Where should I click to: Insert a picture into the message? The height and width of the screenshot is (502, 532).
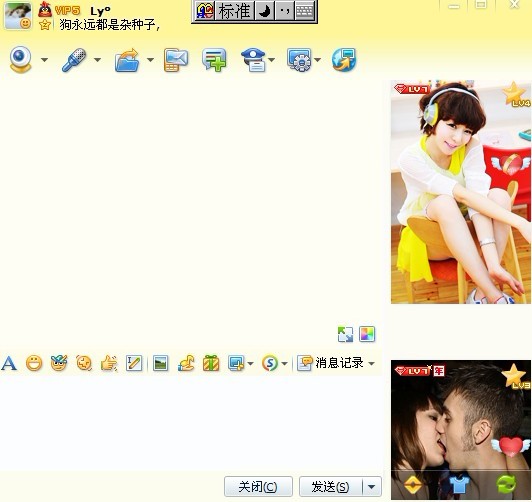click(x=160, y=363)
